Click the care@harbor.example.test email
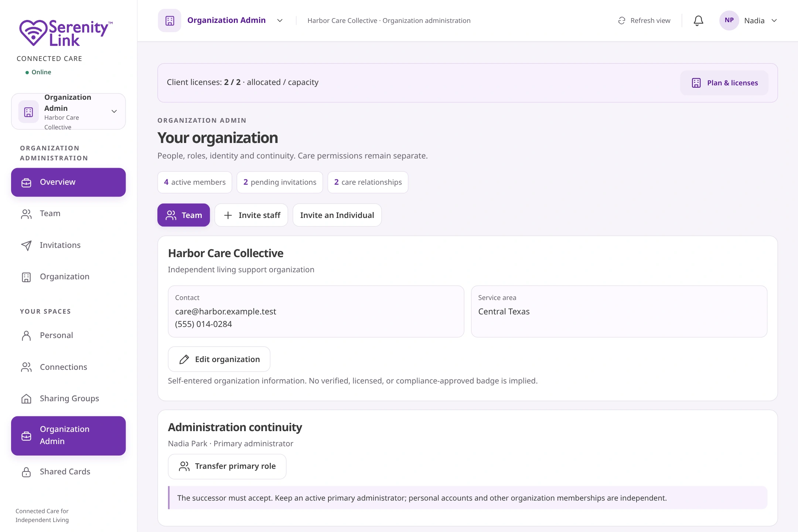Image resolution: width=798 pixels, height=532 pixels. coord(225,312)
